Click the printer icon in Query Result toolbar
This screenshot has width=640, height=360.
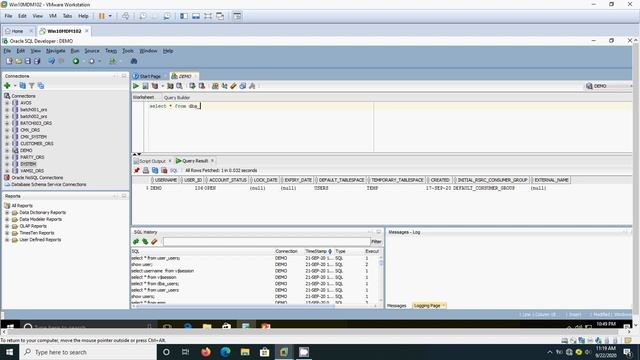point(146,170)
